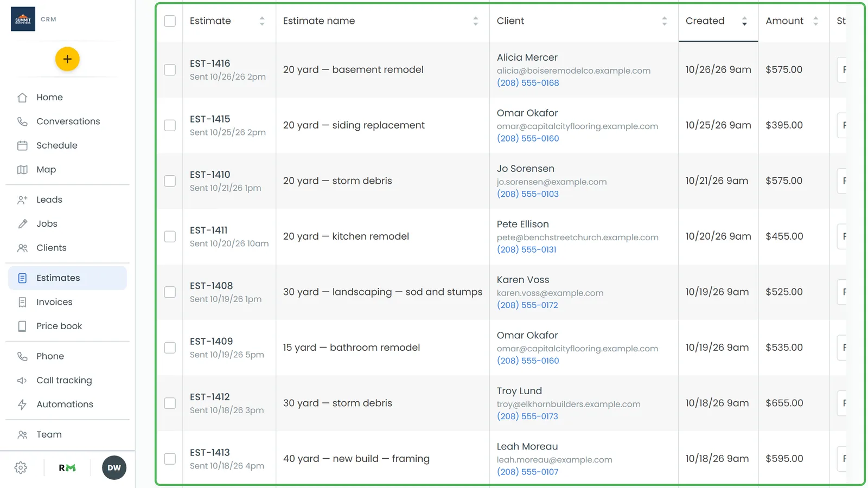Select the EST-1411 row checkbox
Image resolution: width=868 pixels, height=488 pixels.
coord(170,236)
